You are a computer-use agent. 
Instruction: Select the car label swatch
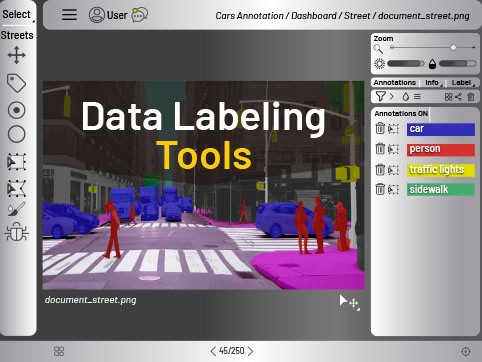441,129
